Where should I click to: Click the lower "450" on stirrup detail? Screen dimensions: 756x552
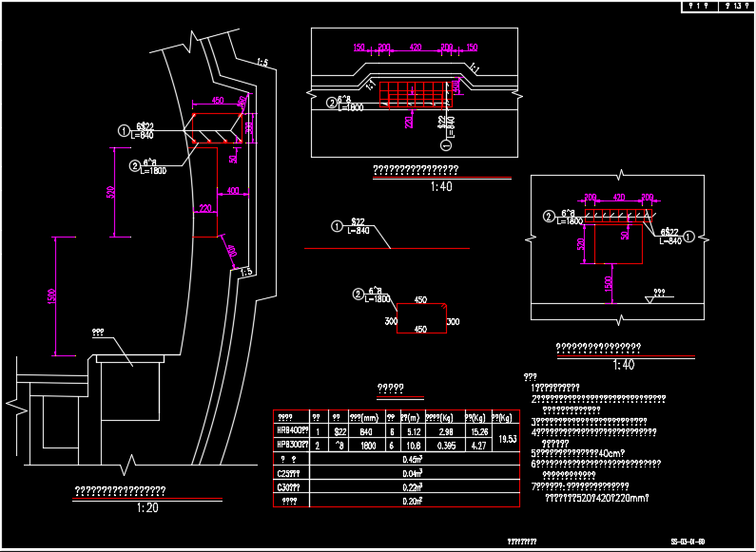pyautogui.click(x=420, y=330)
